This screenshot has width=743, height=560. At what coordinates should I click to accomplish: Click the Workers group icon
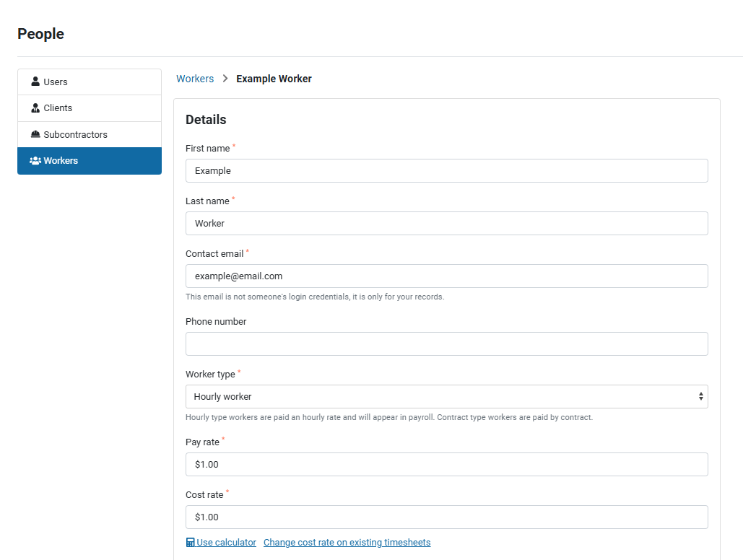tap(35, 161)
